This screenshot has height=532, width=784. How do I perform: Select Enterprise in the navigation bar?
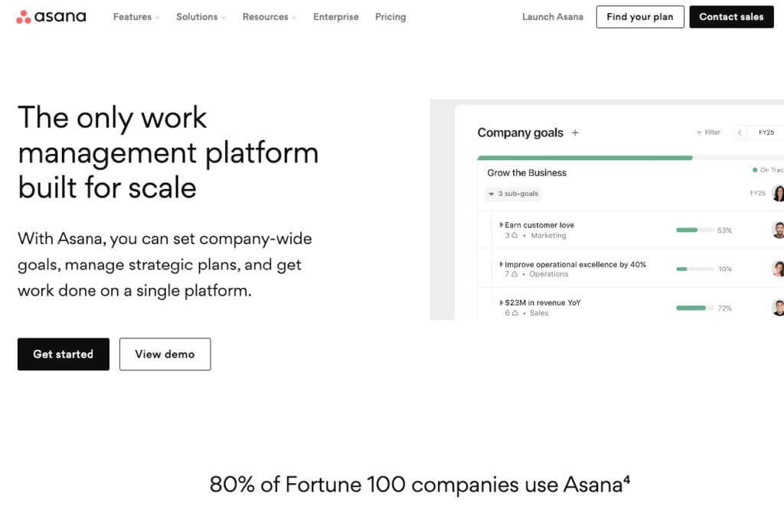336,16
